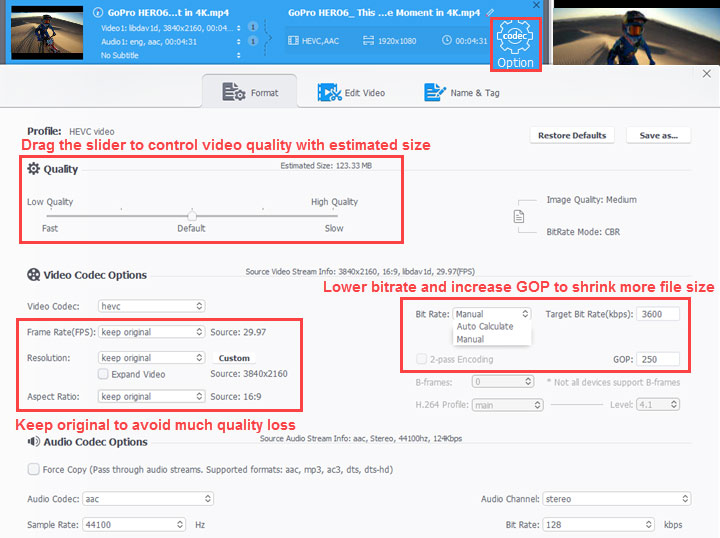Click the Save as... button

pos(658,135)
